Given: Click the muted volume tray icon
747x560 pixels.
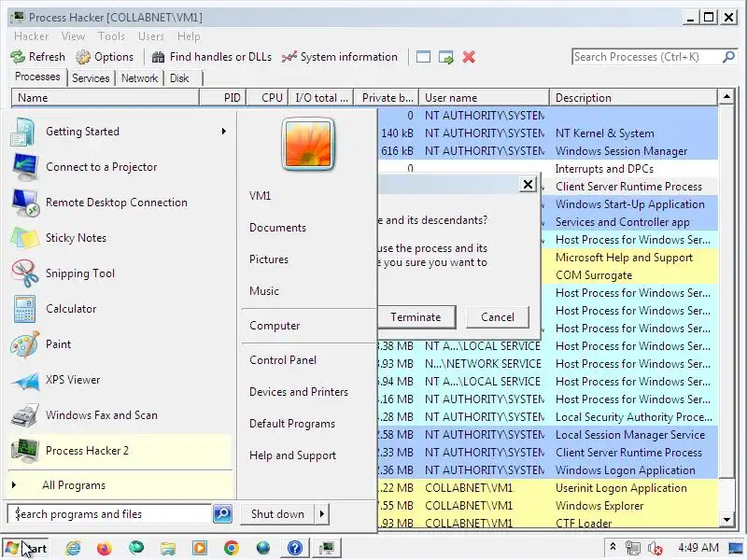Looking at the screenshot, I should [655, 548].
